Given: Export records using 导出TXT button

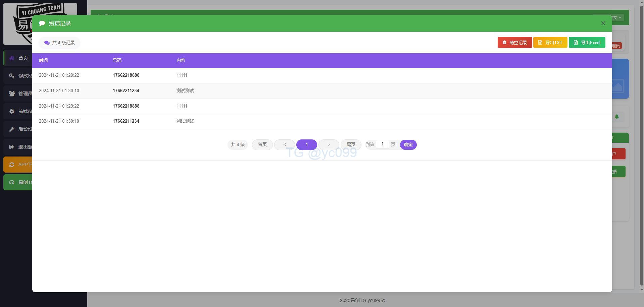Looking at the screenshot, I should pyautogui.click(x=550, y=43).
